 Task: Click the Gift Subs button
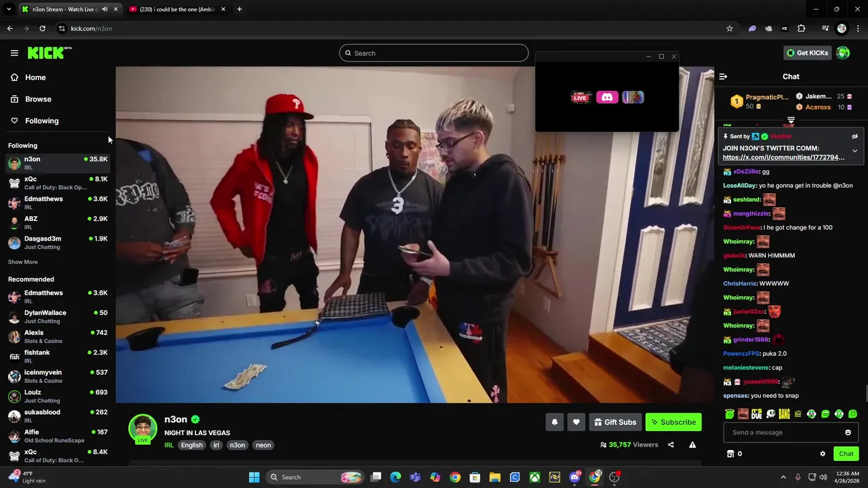click(615, 422)
